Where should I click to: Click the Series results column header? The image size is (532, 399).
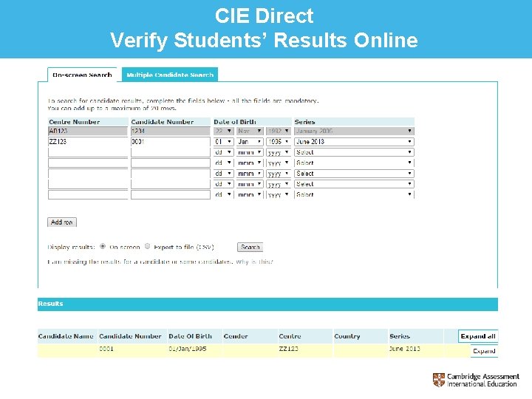pyautogui.click(x=415, y=336)
